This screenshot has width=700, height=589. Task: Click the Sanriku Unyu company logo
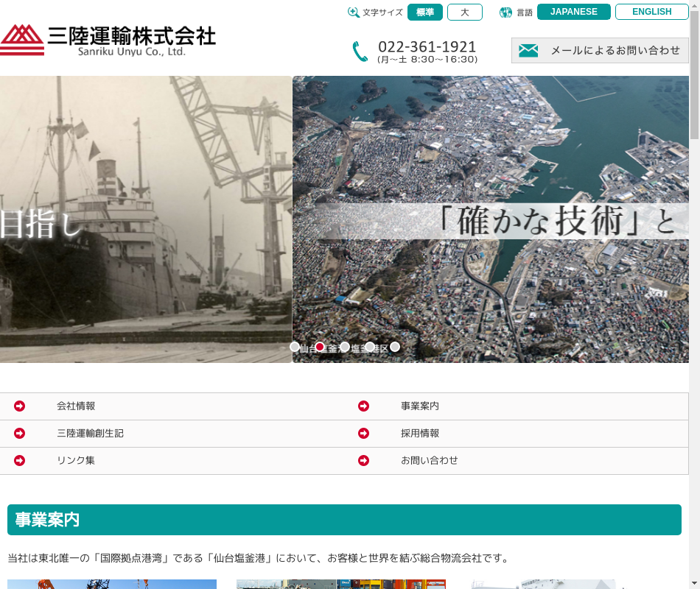(108, 40)
